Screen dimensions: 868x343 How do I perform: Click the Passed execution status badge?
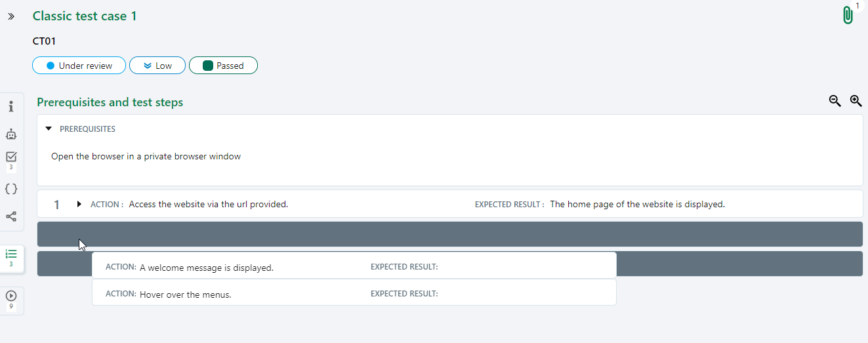[223, 66]
